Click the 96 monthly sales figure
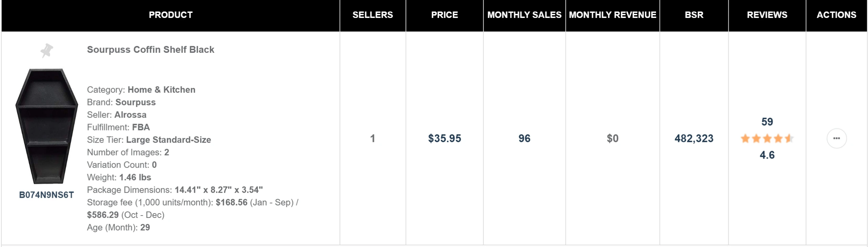The width and height of the screenshot is (868, 247). click(524, 138)
